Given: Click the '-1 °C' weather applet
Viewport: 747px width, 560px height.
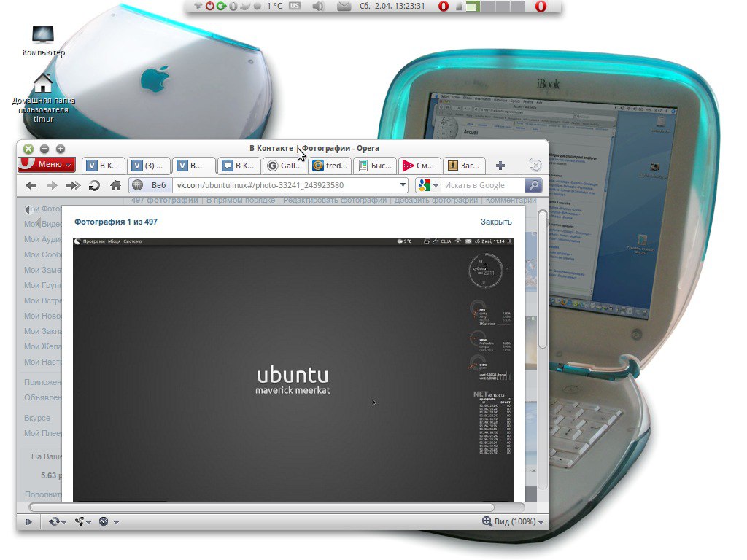Looking at the screenshot, I should (x=268, y=6).
